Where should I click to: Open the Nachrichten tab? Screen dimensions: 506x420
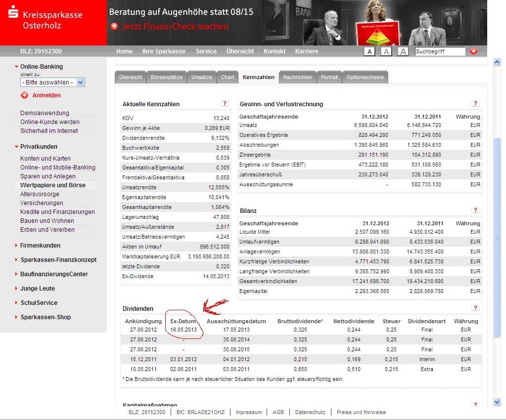(297, 77)
